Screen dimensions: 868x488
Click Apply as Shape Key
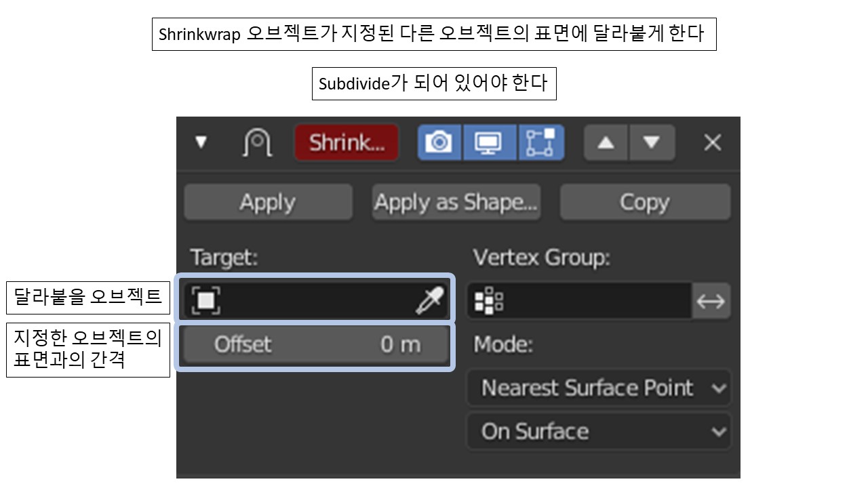pos(455,201)
